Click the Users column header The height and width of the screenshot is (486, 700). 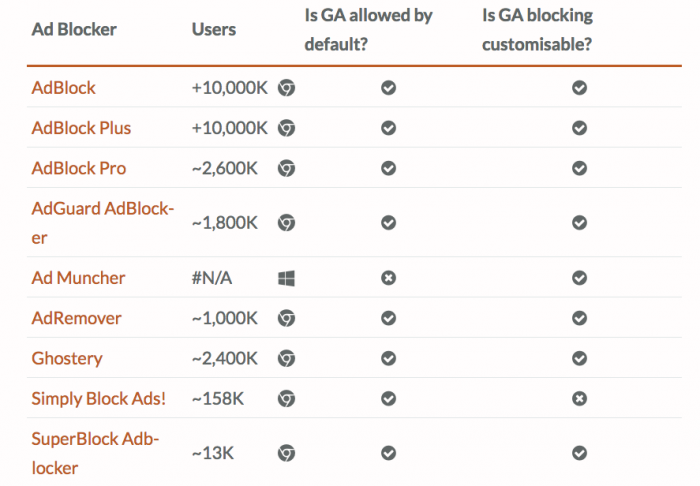tap(214, 29)
